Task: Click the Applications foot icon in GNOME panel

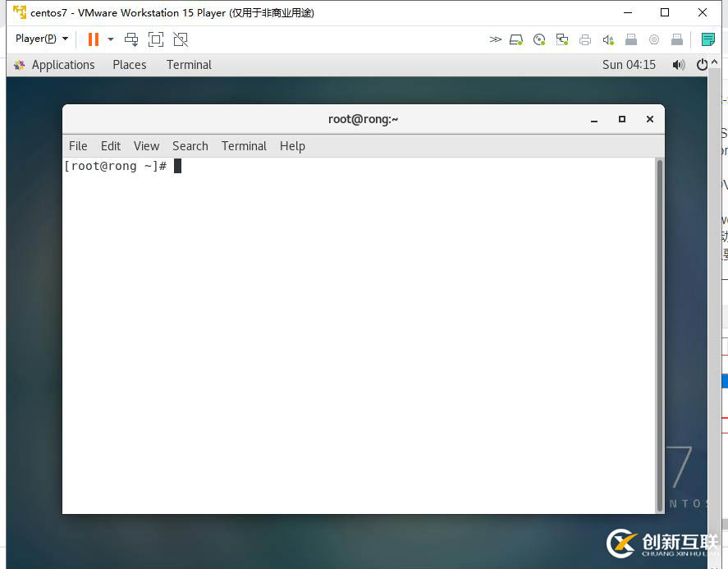Action: pos(20,65)
